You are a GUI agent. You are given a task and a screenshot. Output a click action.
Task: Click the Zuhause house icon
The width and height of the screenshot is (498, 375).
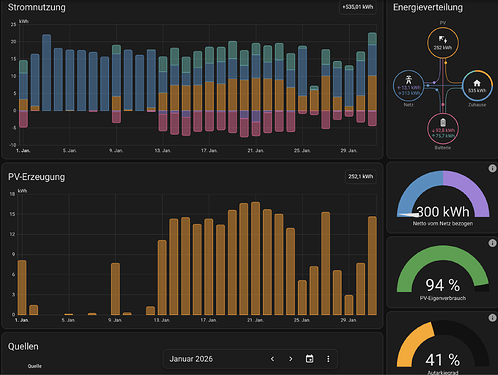[x=477, y=83]
